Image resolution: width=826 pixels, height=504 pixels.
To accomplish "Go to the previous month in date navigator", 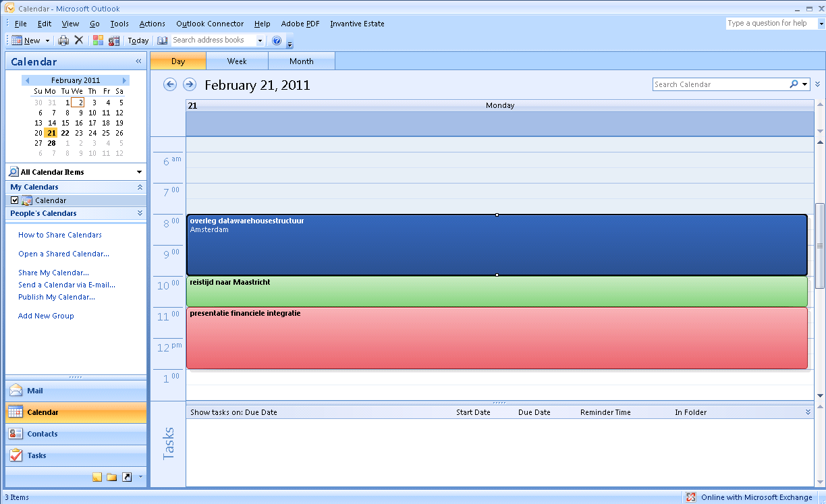I will coord(26,80).
